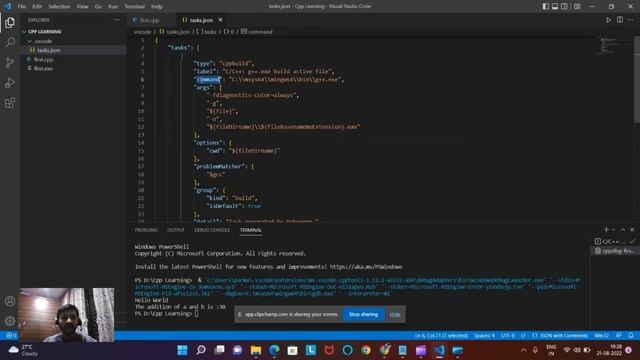
Task: Open tasks.json in the explorer tree
Action: [48, 50]
